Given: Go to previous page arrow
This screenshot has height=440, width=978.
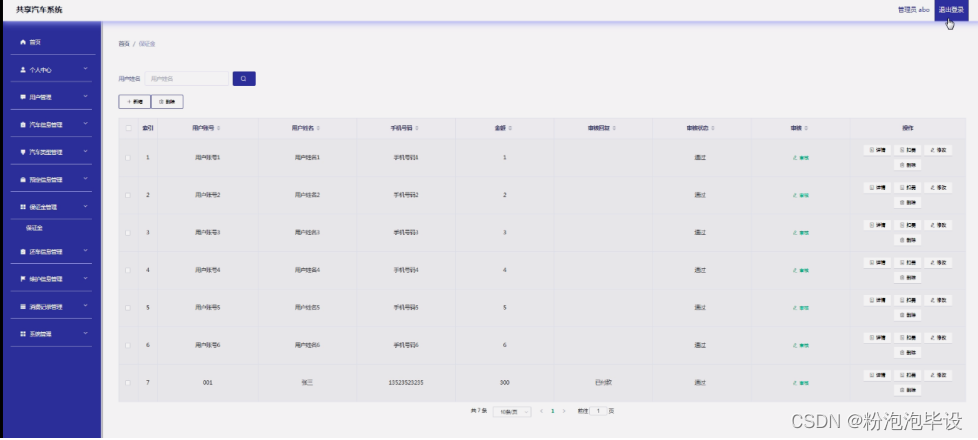Looking at the screenshot, I should pyautogui.click(x=541, y=411).
